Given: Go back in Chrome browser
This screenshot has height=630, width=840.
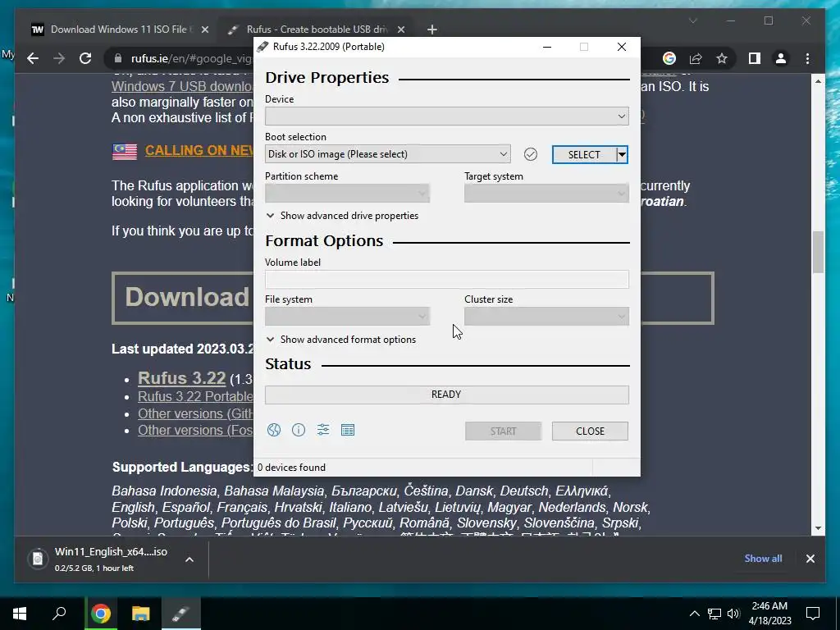Looking at the screenshot, I should tap(33, 58).
